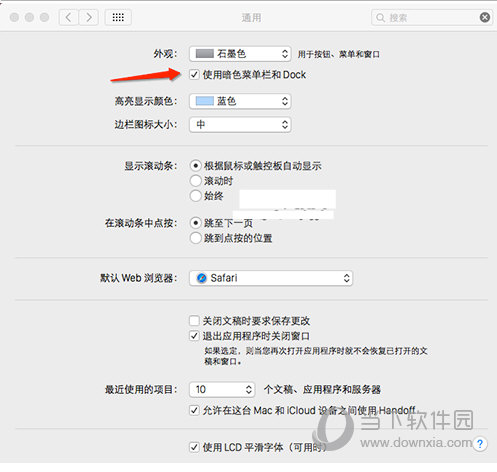Click the 个文稿、应用程序和服务器 text
Screen dimensions: 497x472
point(322,389)
